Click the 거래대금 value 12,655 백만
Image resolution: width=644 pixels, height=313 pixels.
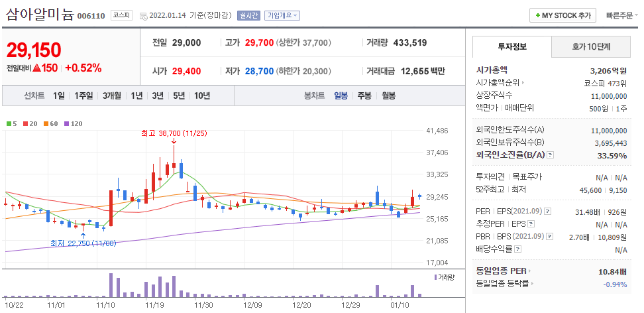(x=423, y=71)
